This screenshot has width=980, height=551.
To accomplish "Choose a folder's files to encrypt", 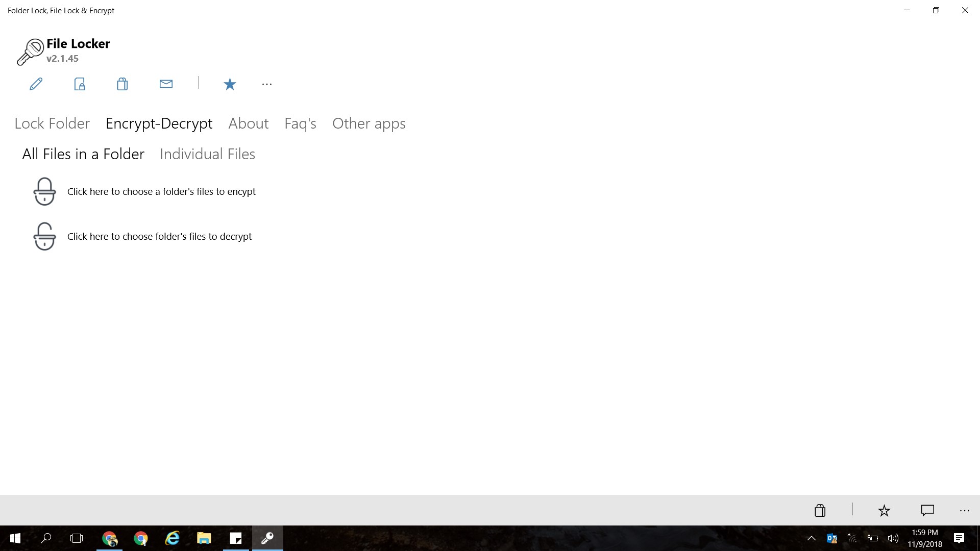I will pos(161,192).
